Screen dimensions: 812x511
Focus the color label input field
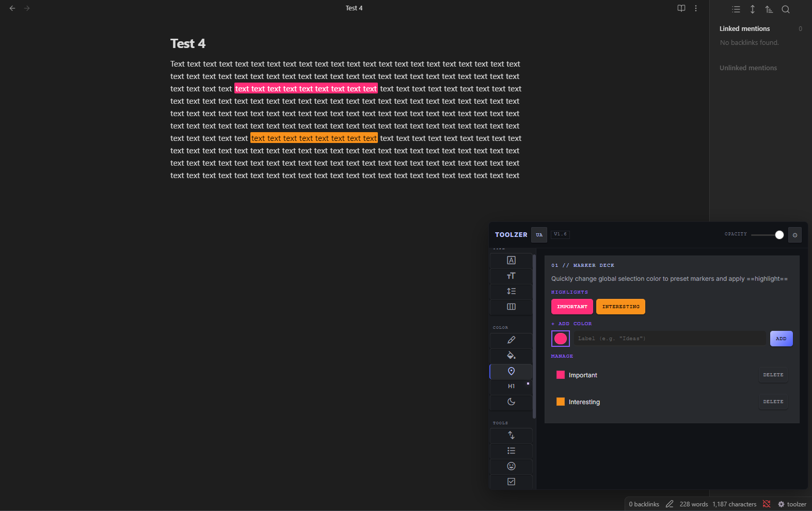click(x=670, y=339)
